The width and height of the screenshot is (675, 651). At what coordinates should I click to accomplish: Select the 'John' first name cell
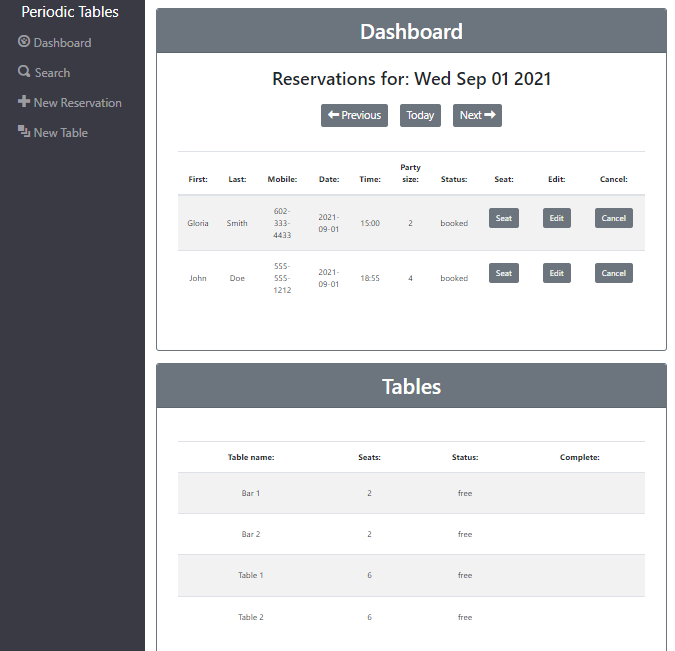(x=198, y=278)
